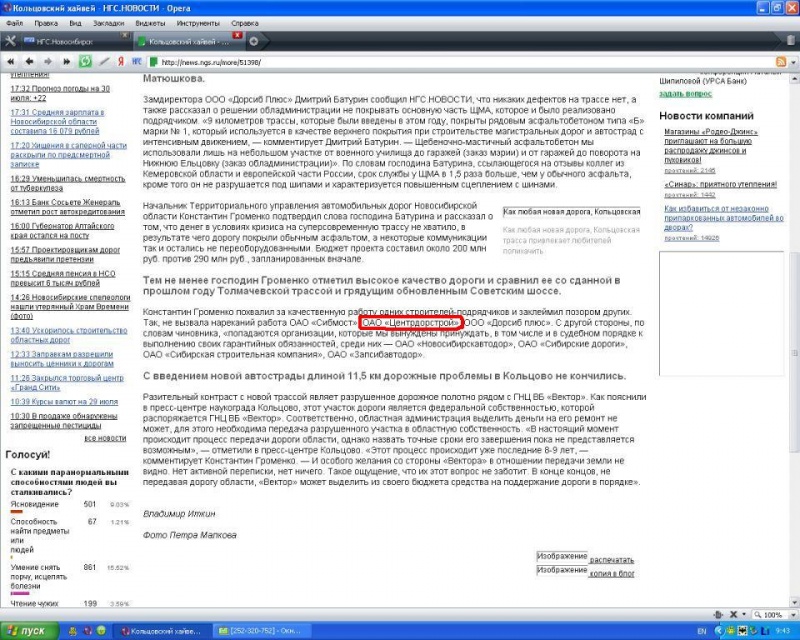
Task: Go back with the Back arrow
Action: [27, 61]
